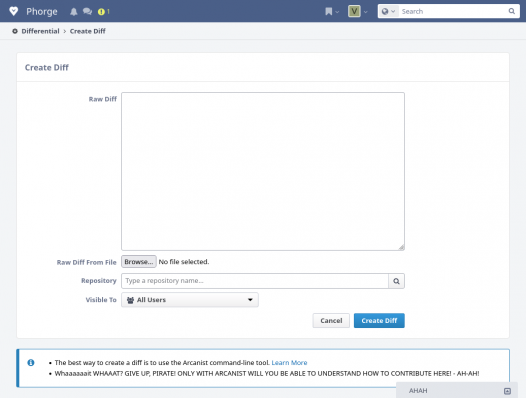Image resolution: width=526 pixels, height=398 pixels.
Task: Open the Learn More link about Arcanist
Action: coord(289,362)
